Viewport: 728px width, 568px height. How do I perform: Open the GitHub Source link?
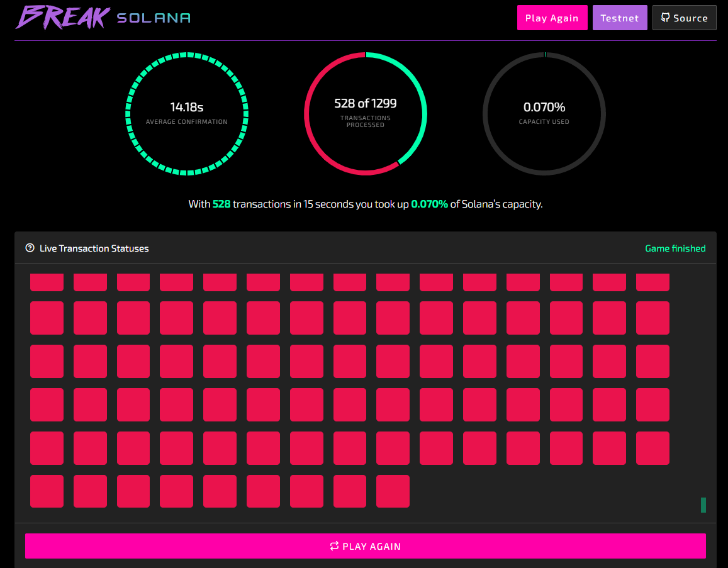point(685,18)
